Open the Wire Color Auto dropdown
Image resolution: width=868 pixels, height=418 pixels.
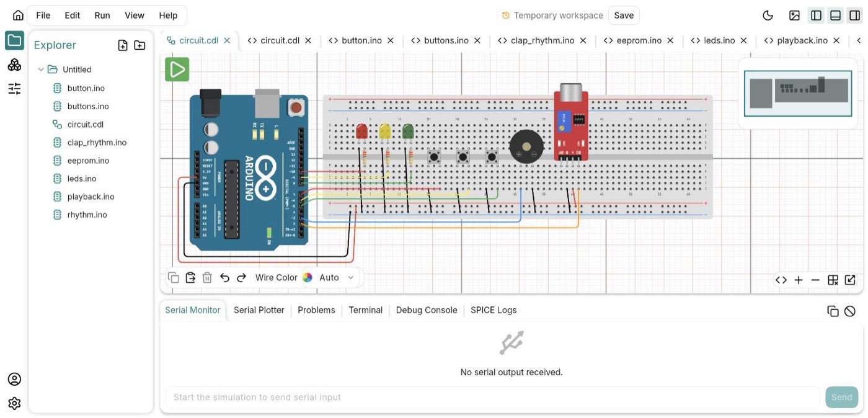click(x=337, y=278)
